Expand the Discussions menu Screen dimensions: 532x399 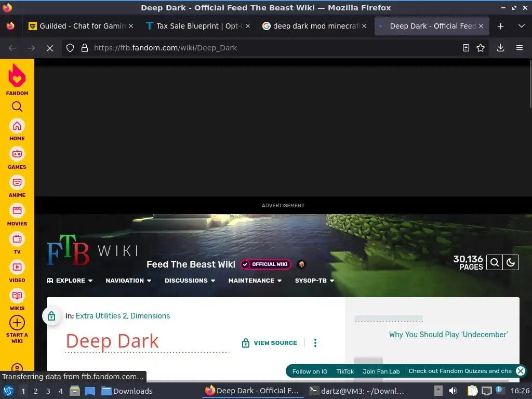tap(190, 281)
